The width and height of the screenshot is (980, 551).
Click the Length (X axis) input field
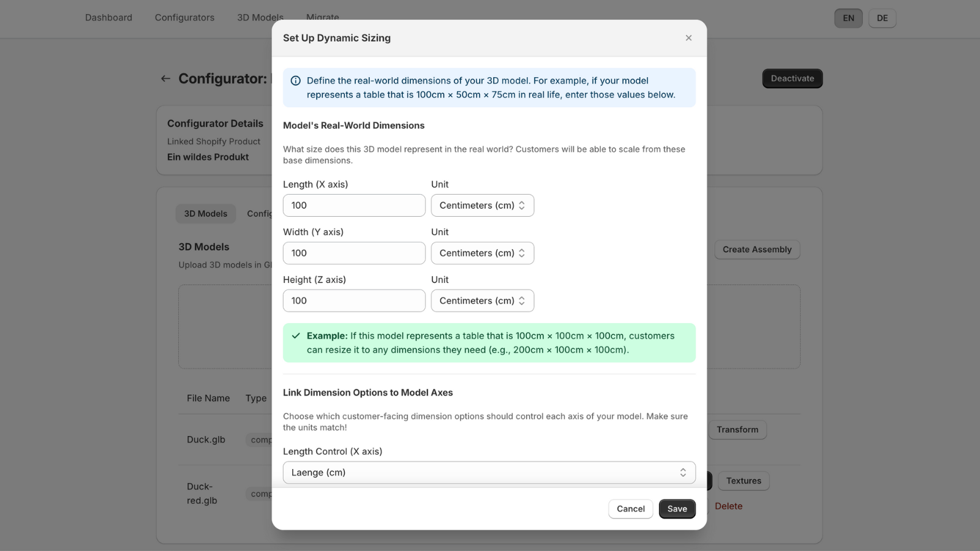[x=354, y=206]
